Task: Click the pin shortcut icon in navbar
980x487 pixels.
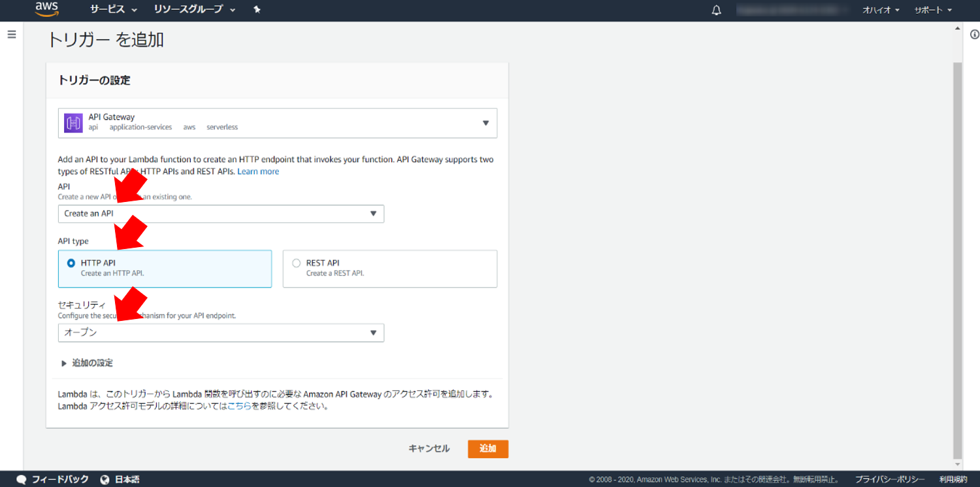Action: (257, 10)
